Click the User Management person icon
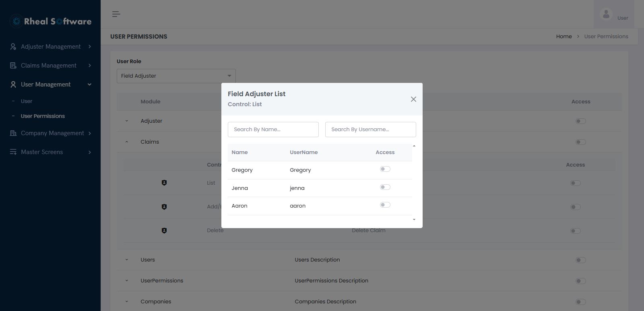The height and width of the screenshot is (311, 644). [13, 84]
